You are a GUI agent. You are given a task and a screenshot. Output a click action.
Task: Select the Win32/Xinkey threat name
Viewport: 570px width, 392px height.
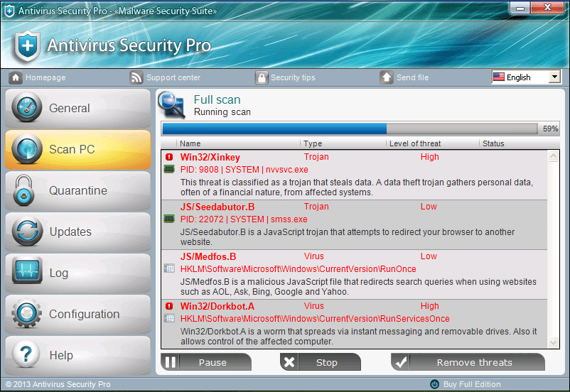tap(210, 157)
